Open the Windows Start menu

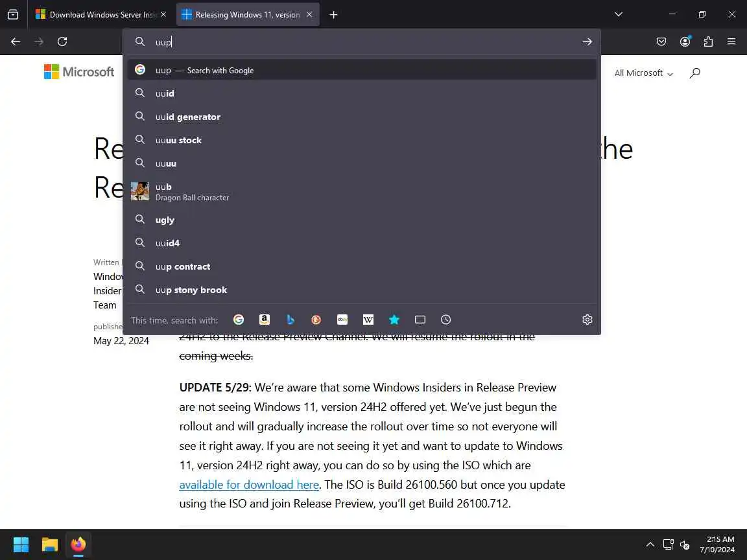click(21, 544)
